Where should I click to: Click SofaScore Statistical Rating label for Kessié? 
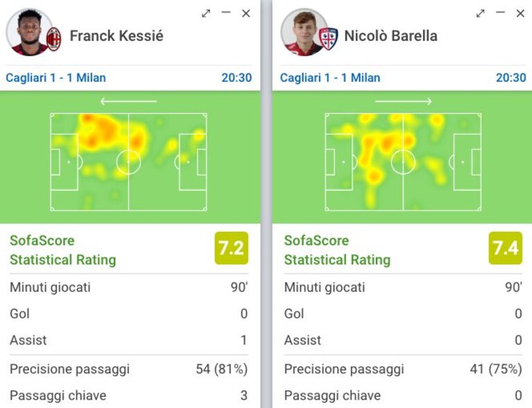pos(62,250)
